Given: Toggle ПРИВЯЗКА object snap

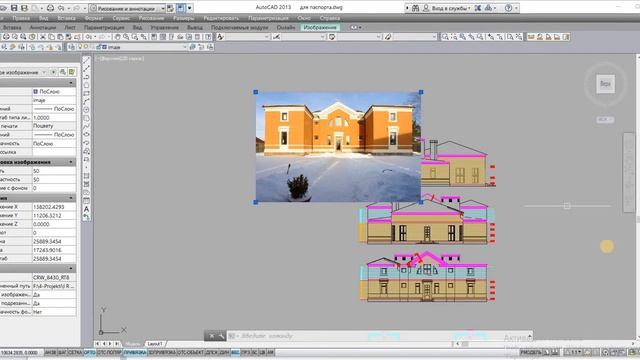Looking at the screenshot, I should (135, 352).
